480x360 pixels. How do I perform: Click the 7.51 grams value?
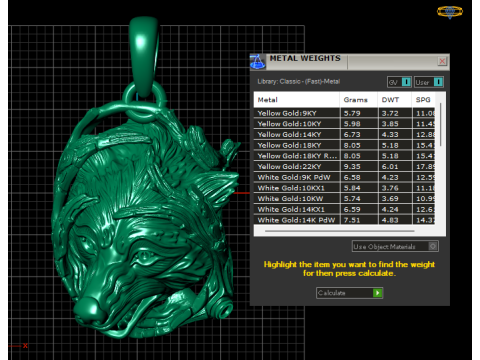pos(352,220)
